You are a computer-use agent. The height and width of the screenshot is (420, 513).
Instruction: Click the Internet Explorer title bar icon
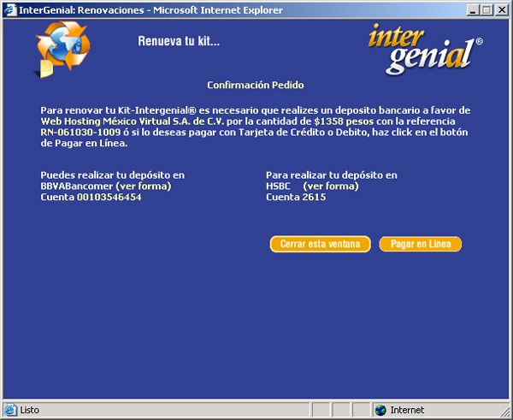coord(10,10)
